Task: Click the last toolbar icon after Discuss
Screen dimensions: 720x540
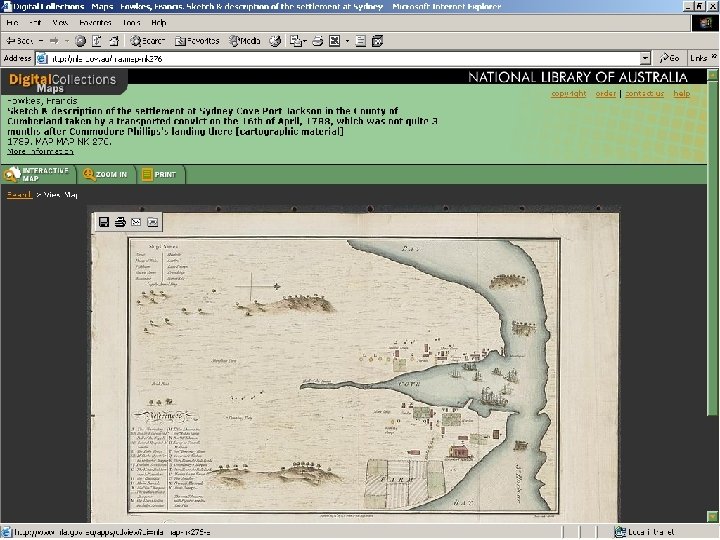Action: click(x=377, y=41)
